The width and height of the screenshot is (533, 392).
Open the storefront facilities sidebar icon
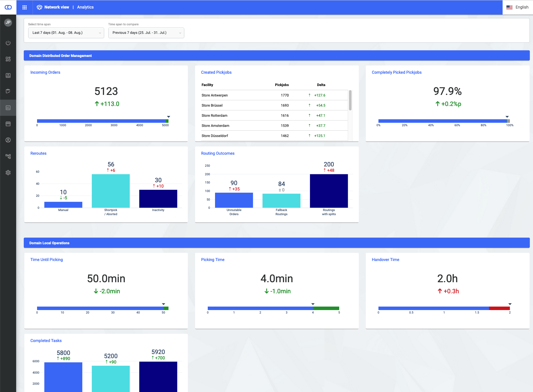click(x=8, y=124)
